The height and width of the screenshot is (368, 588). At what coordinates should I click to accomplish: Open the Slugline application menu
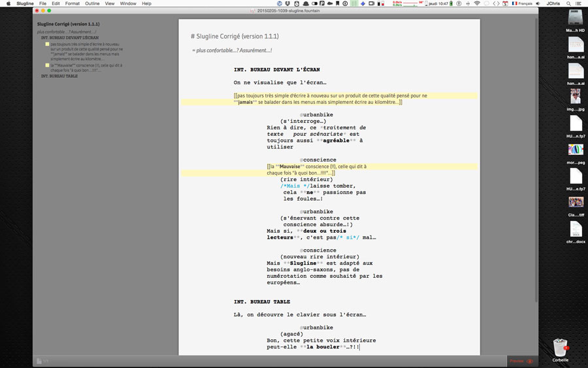coord(25,3)
